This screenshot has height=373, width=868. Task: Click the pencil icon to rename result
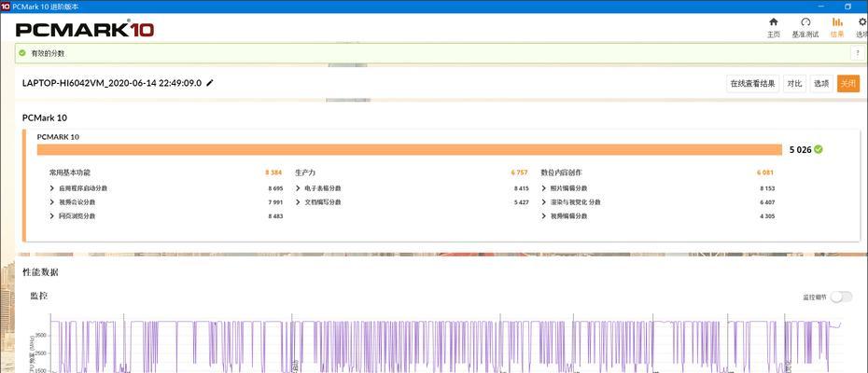(x=209, y=83)
